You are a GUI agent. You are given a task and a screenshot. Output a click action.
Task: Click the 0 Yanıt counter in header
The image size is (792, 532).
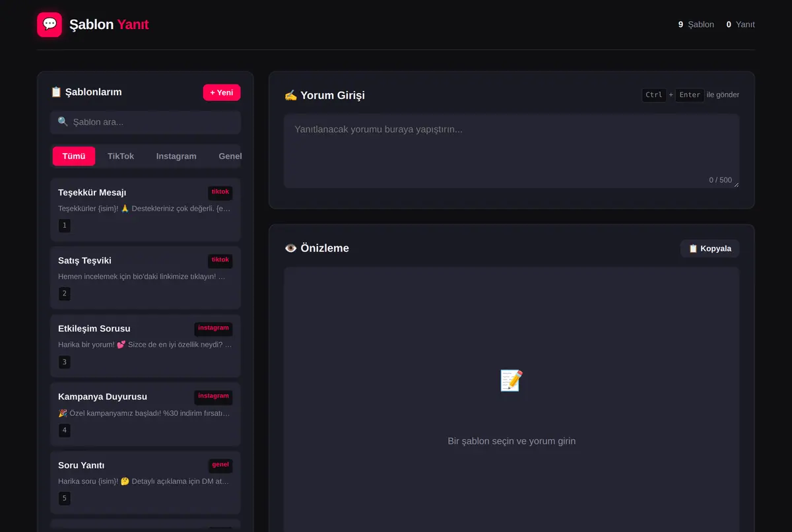point(741,24)
